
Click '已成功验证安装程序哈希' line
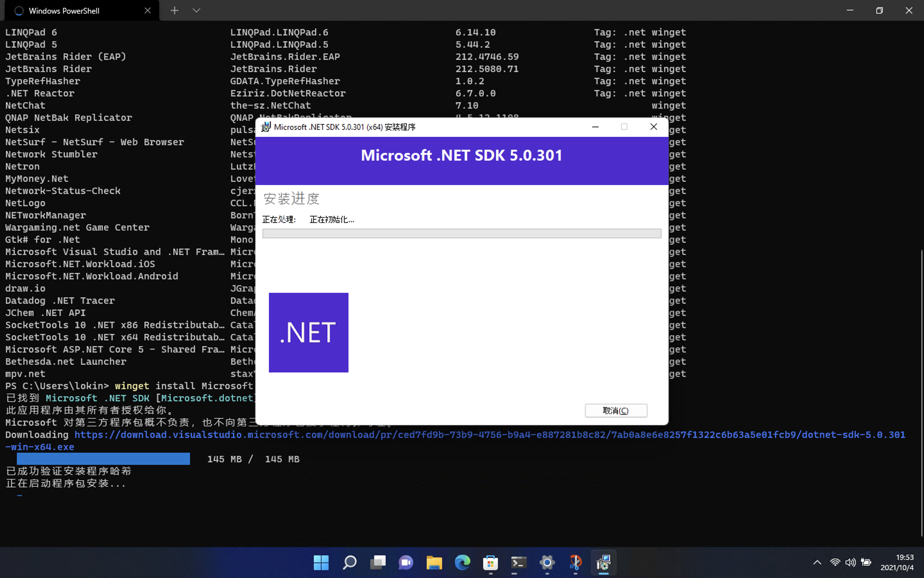(69, 471)
